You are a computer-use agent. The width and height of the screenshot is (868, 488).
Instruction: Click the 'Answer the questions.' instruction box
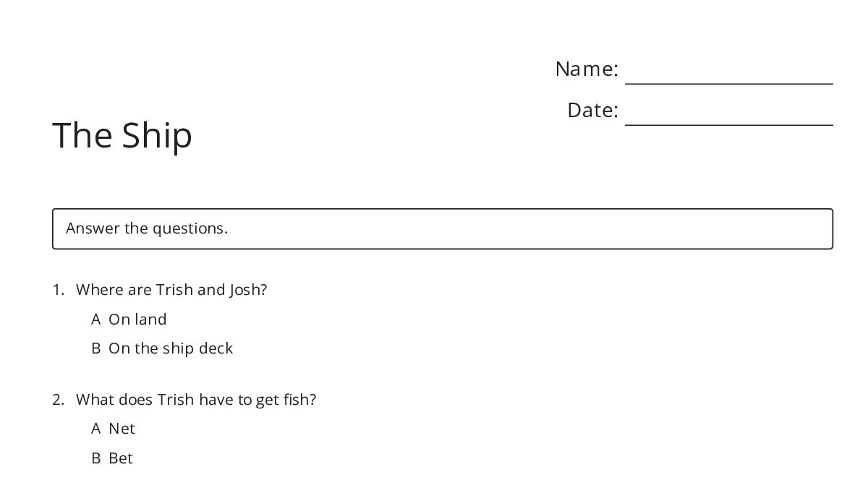point(442,228)
